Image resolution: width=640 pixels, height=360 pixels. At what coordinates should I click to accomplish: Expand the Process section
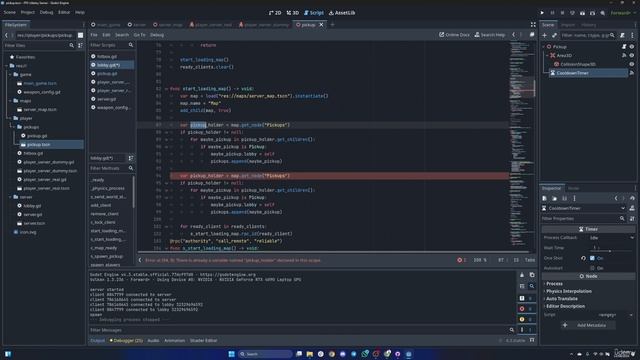pos(554,284)
